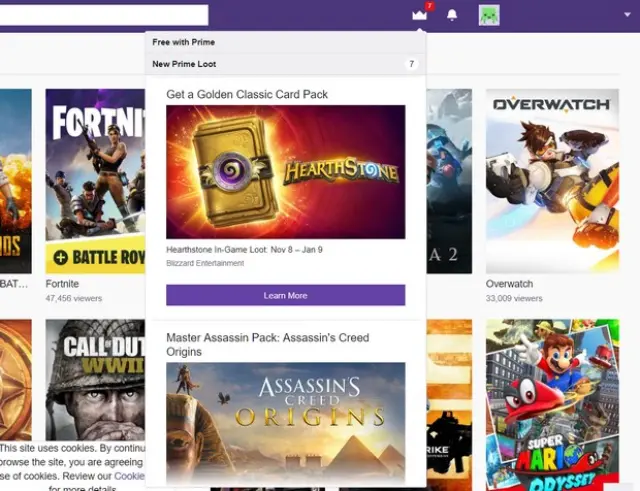The height and width of the screenshot is (491, 640).
Task: Click the New Prime Loot count badge
Action: pos(411,64)
